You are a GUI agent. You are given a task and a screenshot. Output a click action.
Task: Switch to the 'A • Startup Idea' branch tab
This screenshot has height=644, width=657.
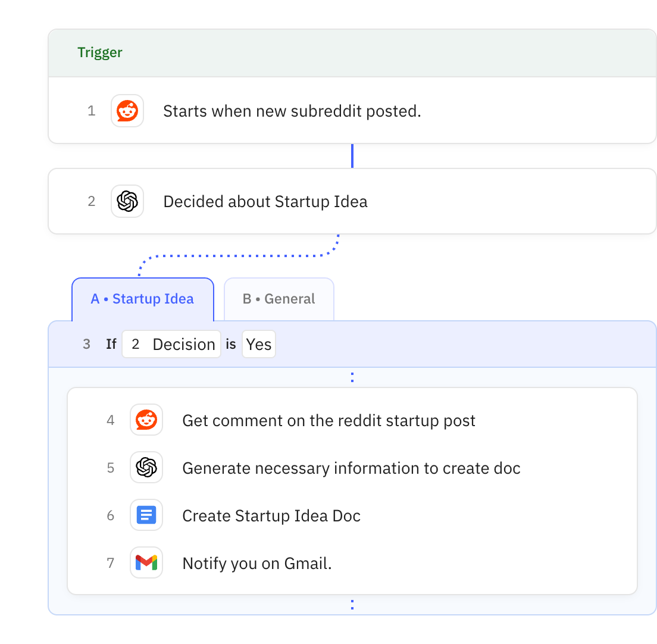click(142, 299)
